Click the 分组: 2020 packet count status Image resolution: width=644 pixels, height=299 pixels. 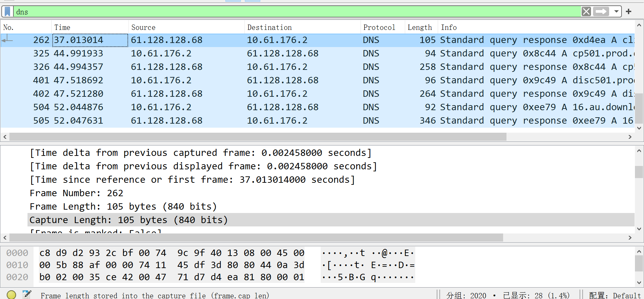point(466,295)
